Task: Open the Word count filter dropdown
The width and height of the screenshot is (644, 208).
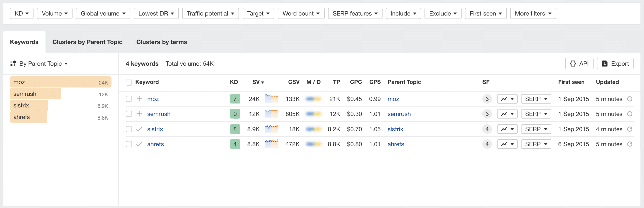Action: 301,13
